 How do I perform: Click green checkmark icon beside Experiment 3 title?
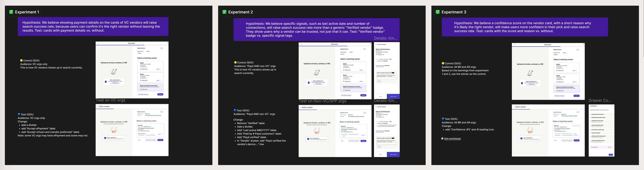click(437, 12)
